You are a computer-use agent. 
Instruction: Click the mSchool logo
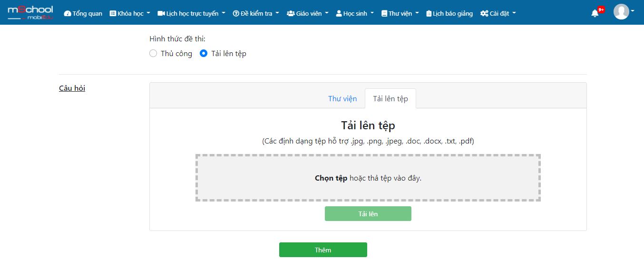pyautogui.click(x=30, y=13)
